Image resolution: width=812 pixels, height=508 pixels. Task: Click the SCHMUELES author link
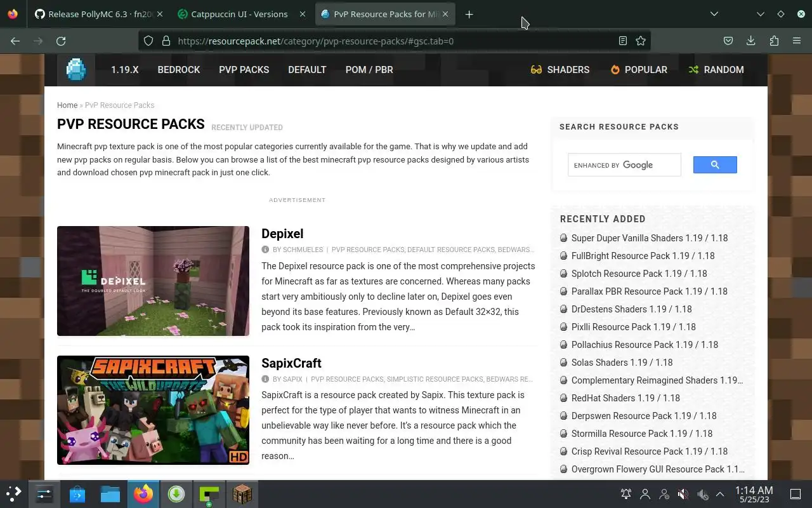[303, 250]
